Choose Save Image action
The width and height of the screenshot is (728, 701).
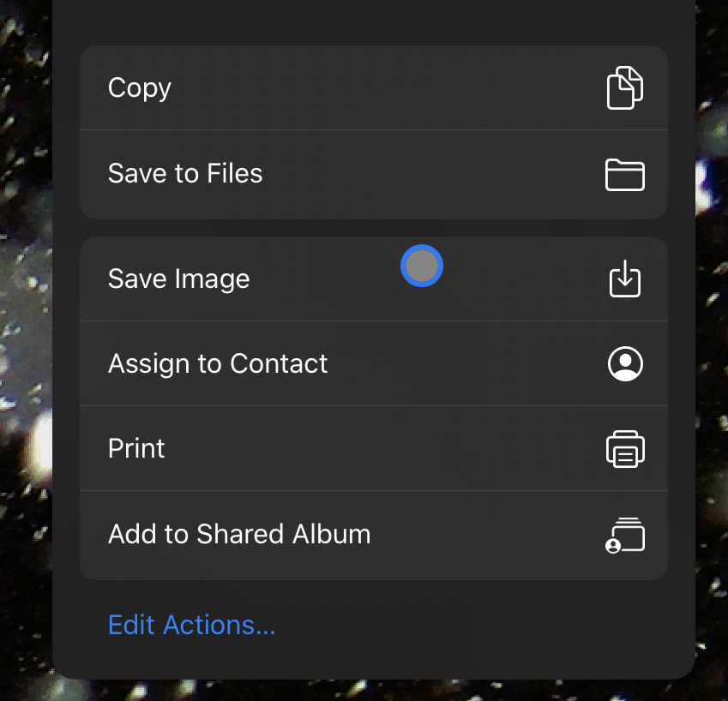pyautogui.click(x=374, y=279)
